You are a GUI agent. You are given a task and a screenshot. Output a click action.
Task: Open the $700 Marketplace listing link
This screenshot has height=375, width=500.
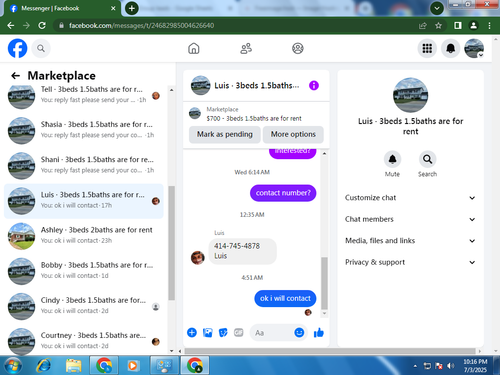(x=254, y=119)
